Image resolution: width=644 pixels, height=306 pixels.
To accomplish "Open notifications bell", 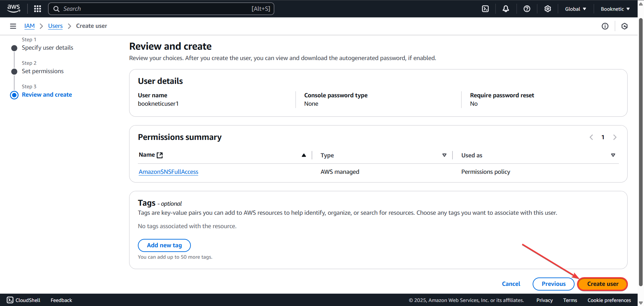I will [506, 9].
